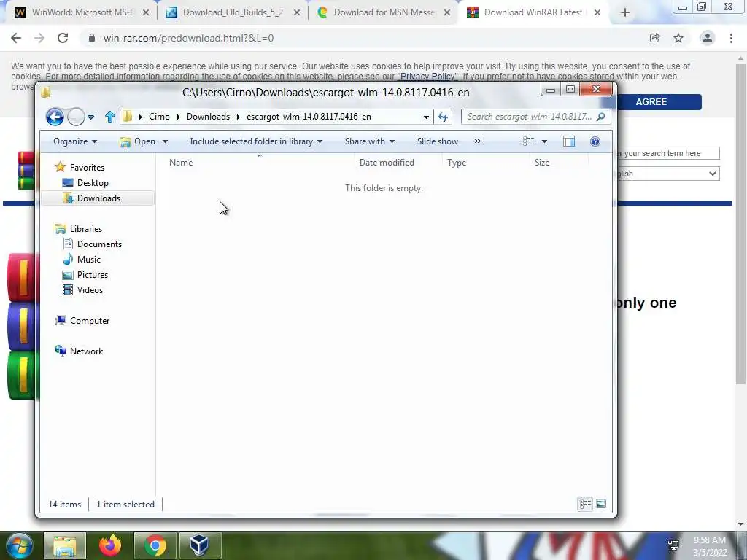The height and width of the screenshot is (560, 747).
Task: Close the Download WinRAR Latest tab
Action: tap(597, 13)
